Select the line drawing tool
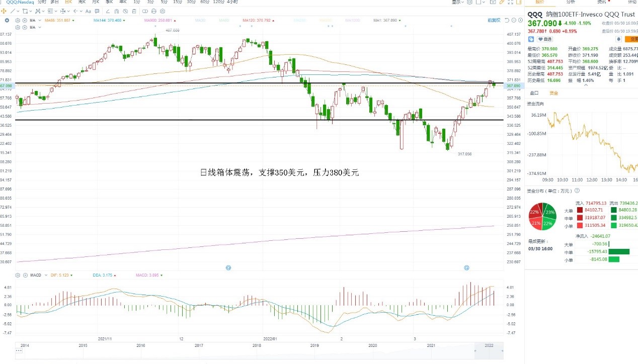638x364 pixels. coord(13,11)
